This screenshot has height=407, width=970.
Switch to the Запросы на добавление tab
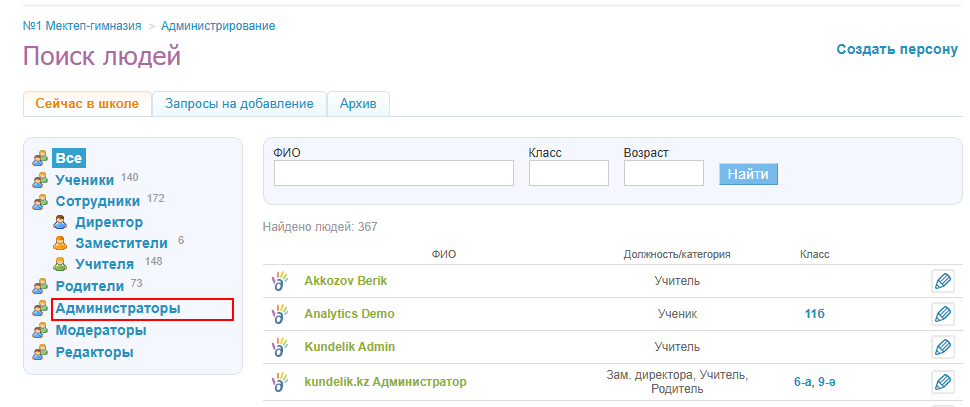240,104
